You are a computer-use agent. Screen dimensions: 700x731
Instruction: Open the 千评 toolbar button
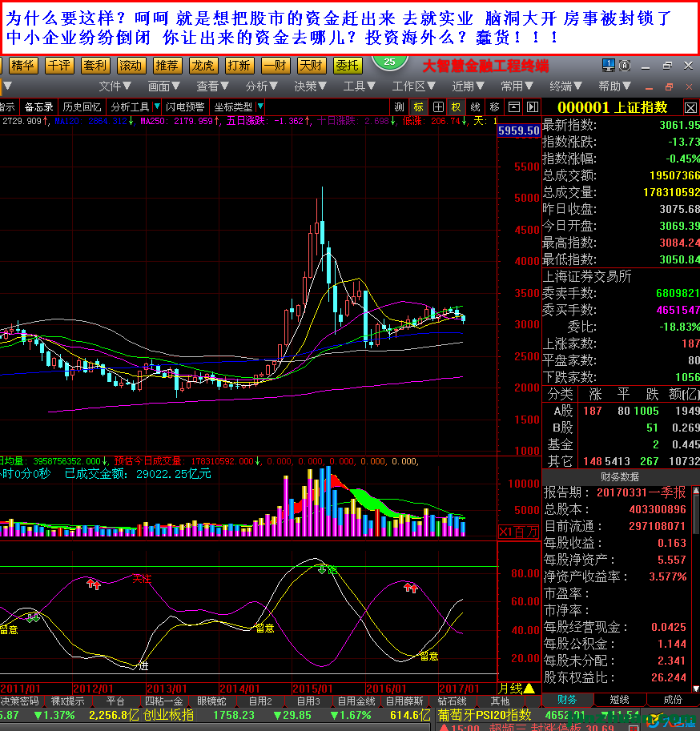click(x=58, y=66)
